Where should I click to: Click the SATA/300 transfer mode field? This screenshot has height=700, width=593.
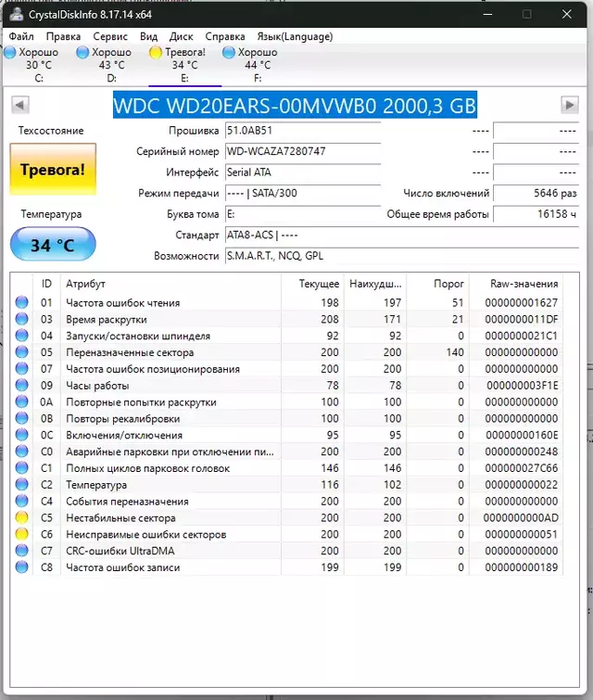303,193
